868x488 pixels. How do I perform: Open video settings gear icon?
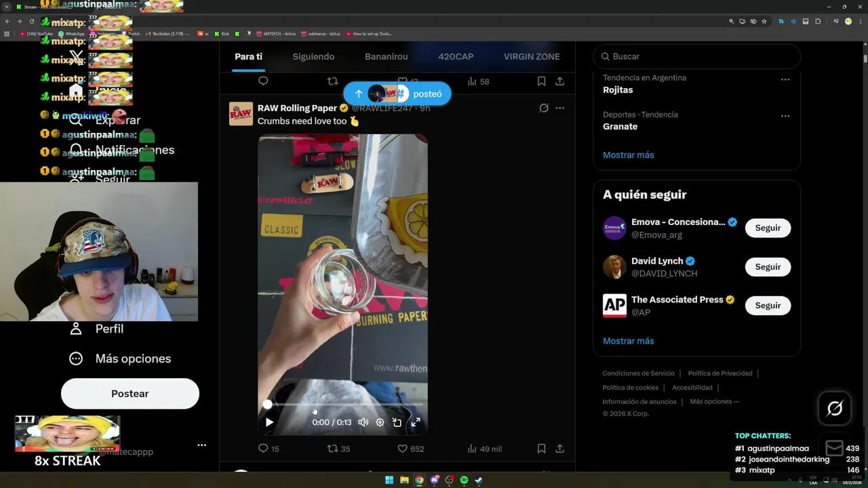coord(380,422)
